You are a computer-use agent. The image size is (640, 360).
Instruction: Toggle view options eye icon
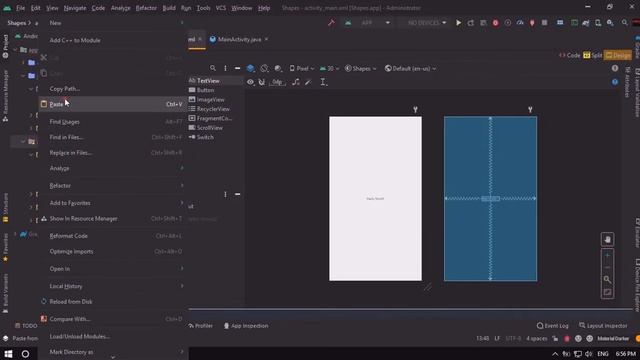[250, 82]
